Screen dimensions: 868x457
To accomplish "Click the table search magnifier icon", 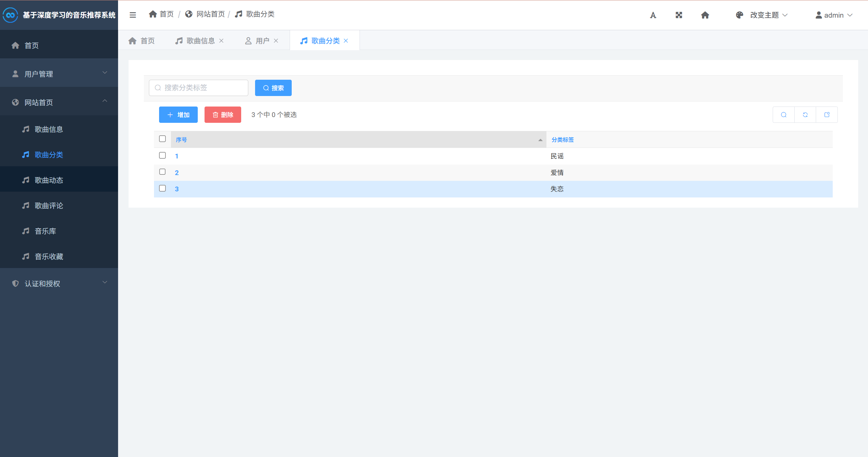I will tap(784, 115).
